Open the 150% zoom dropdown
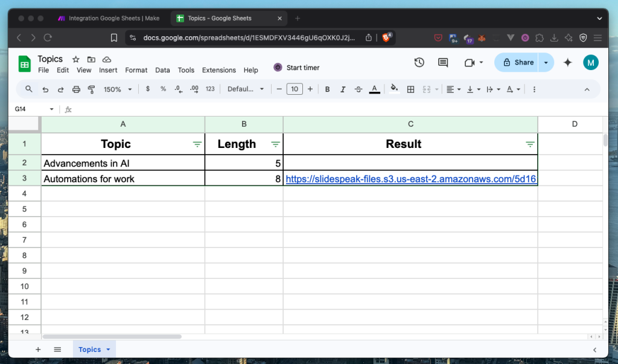618x364 pixels. 118,89
